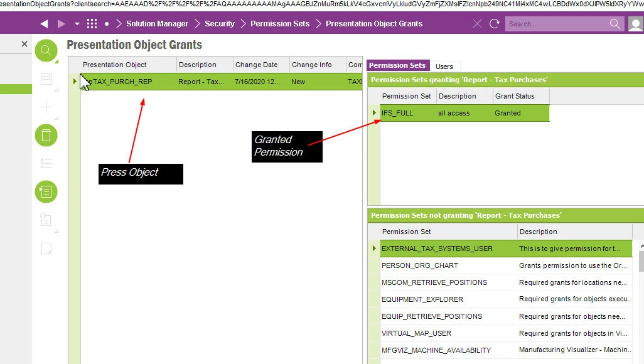Image resolution: width=644 pixels, height=364 pixels.
Task: Switch to the Permission Sets tab
Action: (397, 65)
